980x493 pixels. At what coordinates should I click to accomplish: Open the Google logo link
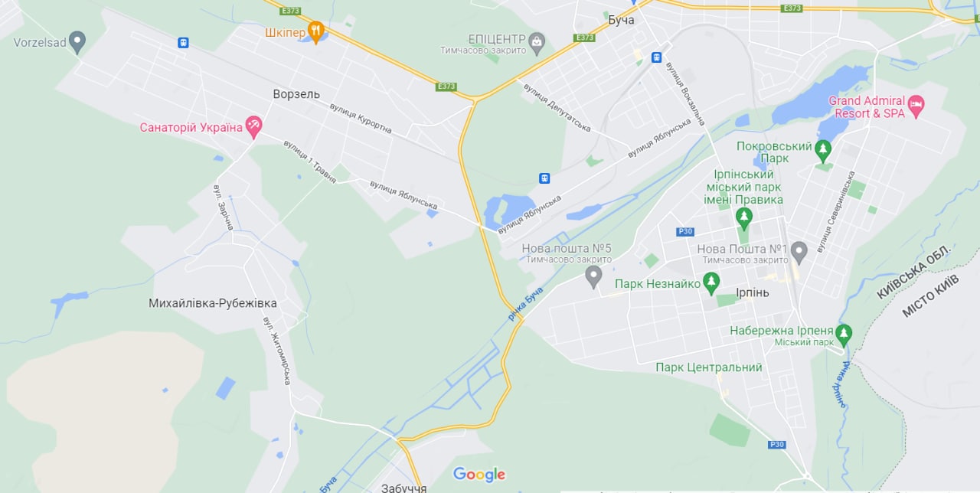coord(479,475)
